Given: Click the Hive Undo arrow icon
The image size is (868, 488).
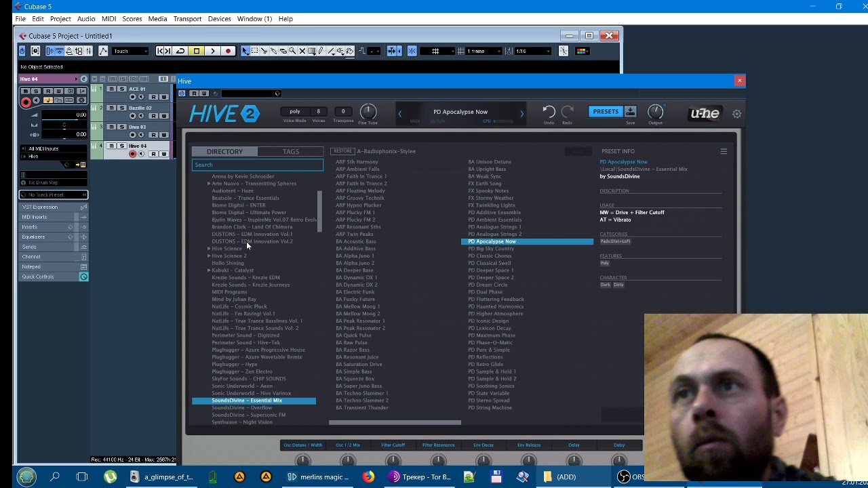Looking at the screenshot, I should click(x=549, y=111).
